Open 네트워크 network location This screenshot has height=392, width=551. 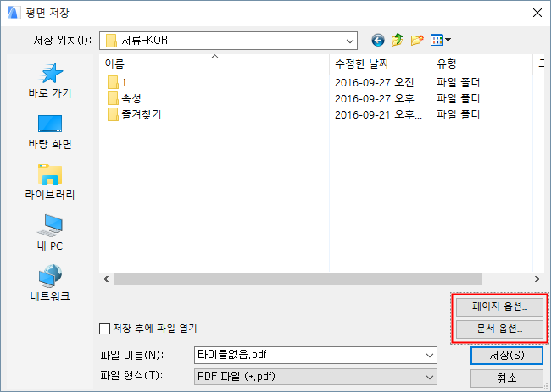pos(50,284)
